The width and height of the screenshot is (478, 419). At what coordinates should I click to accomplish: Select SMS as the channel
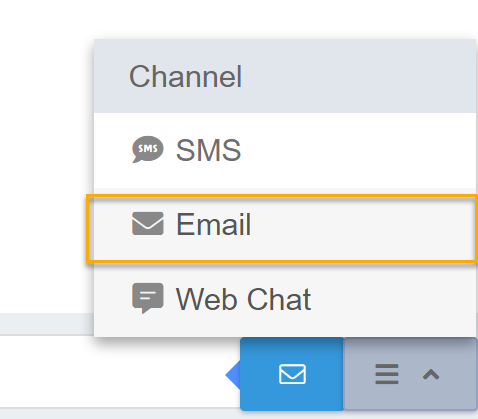pyautogui.click(x=285, y=150)
